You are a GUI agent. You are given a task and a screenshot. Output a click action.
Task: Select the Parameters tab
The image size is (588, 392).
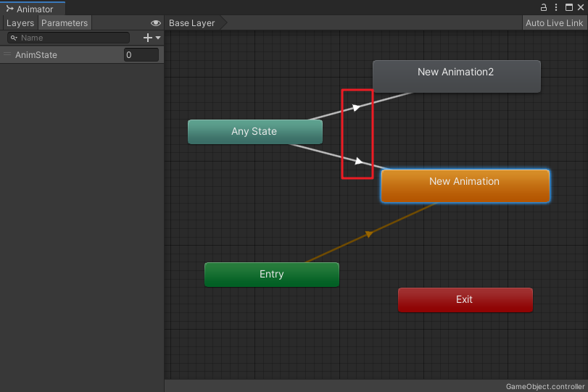coord(65,23)
